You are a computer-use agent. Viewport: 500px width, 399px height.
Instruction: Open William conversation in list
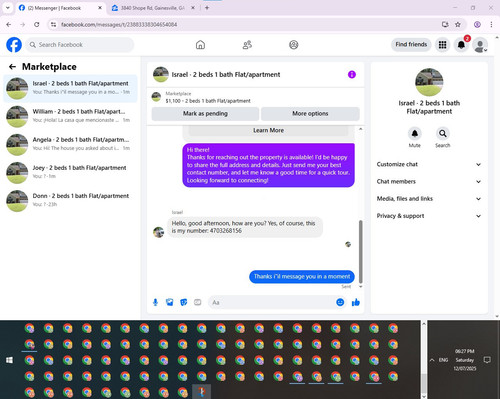[x=70, y=116]
